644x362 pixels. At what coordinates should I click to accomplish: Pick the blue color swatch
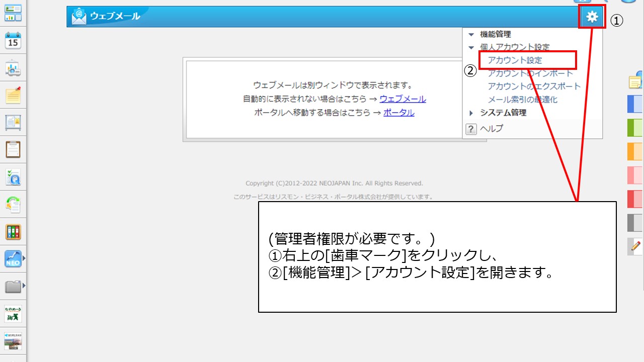tap(635, 104)
